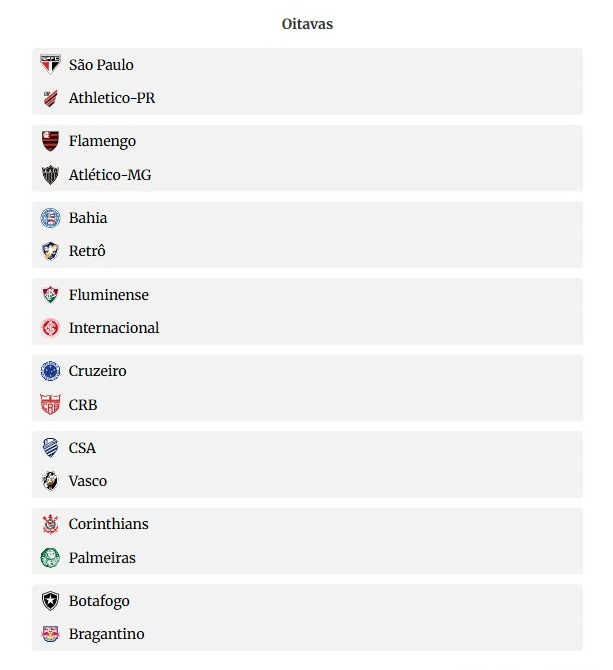613x670 pixels.
Task: Select the Flamengo crest icon
Action: (50, 141)
